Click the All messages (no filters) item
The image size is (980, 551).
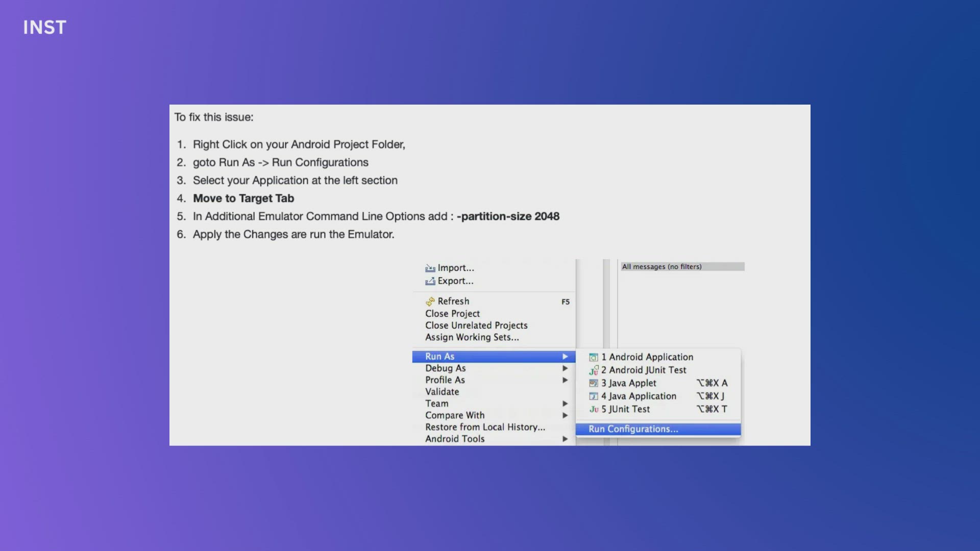(x=661, y=267)
